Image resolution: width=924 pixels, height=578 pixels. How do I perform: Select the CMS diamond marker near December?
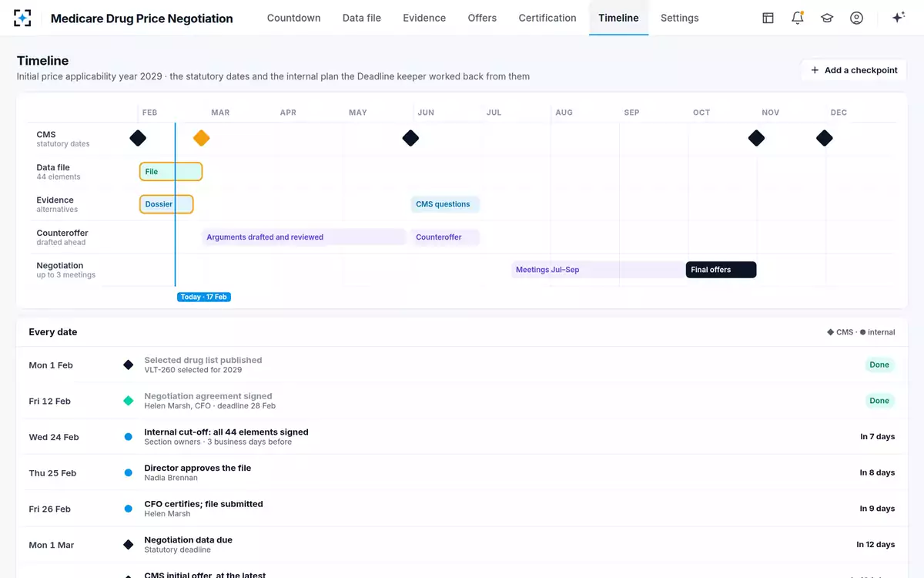point(824,138)
